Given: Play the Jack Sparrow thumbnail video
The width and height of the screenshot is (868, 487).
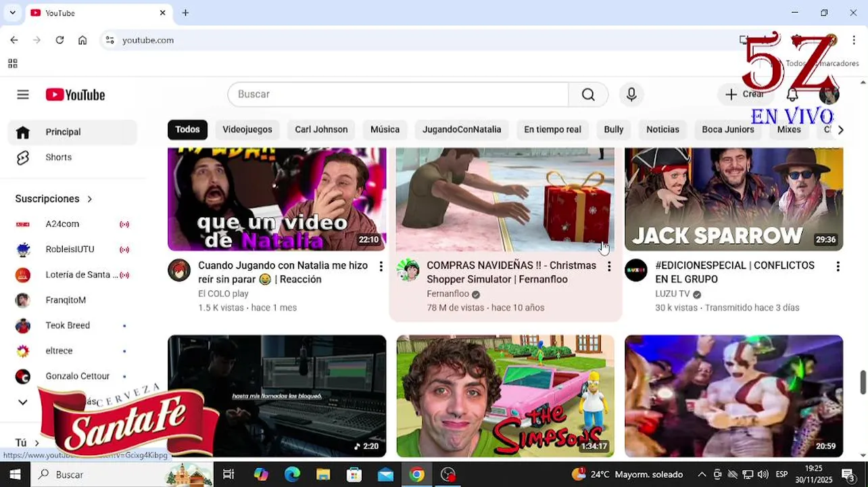Looking at the screenshot, I should 733,199.
